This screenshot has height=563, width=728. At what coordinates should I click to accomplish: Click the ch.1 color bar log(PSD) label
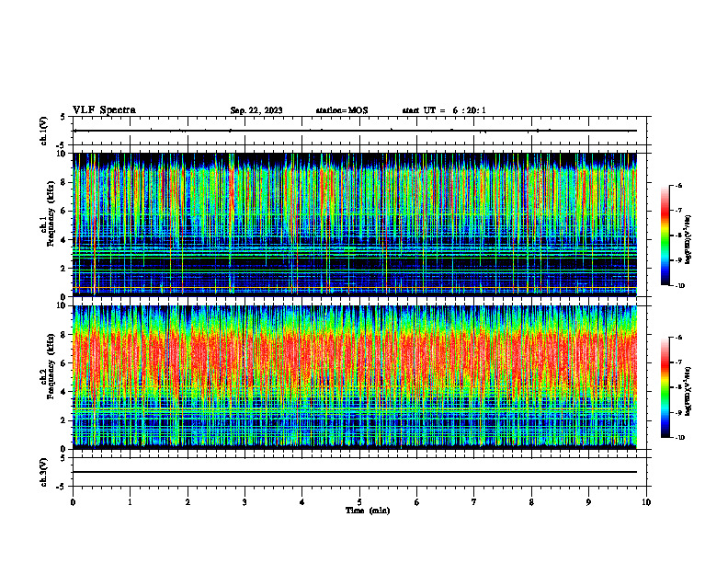point(688,240)
